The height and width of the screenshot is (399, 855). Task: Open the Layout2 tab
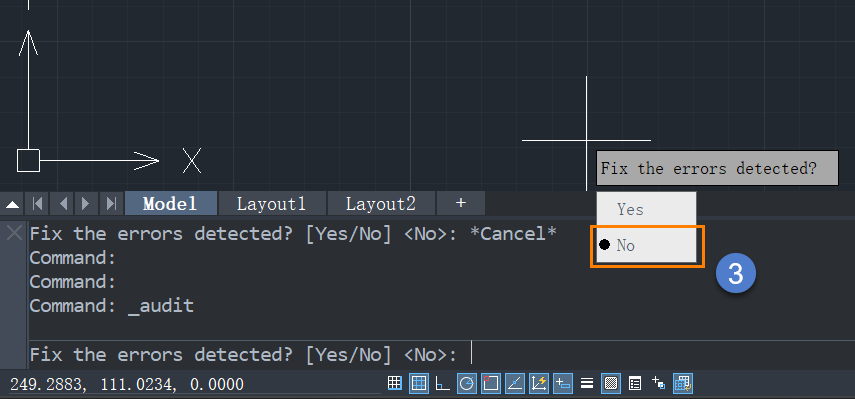(381, 204)
